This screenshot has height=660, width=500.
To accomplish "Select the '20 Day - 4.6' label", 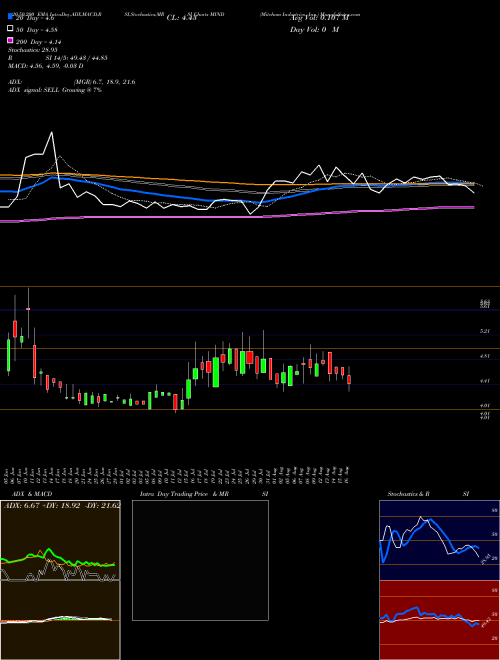I will click(35, 18).
